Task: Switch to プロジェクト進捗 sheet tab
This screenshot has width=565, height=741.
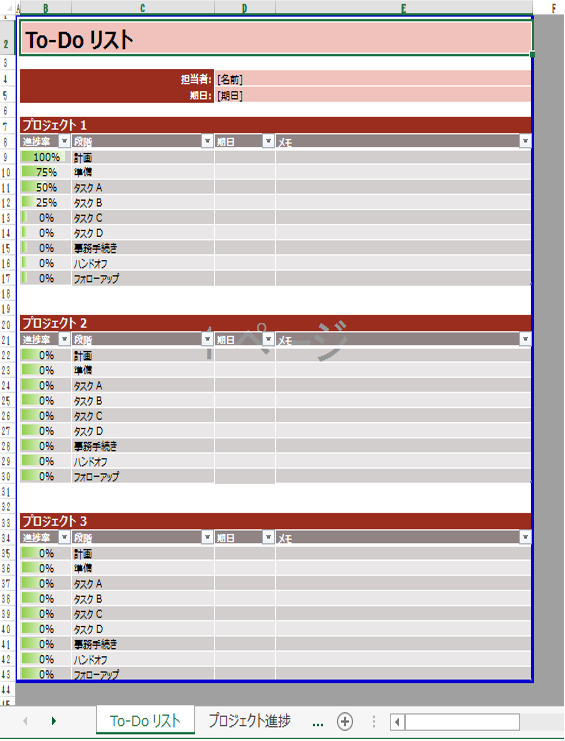Action: tap(249, 721)
